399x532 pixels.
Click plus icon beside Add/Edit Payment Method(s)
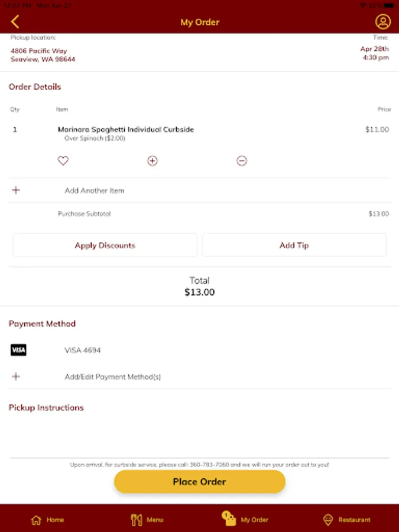(x=16, y=377)
